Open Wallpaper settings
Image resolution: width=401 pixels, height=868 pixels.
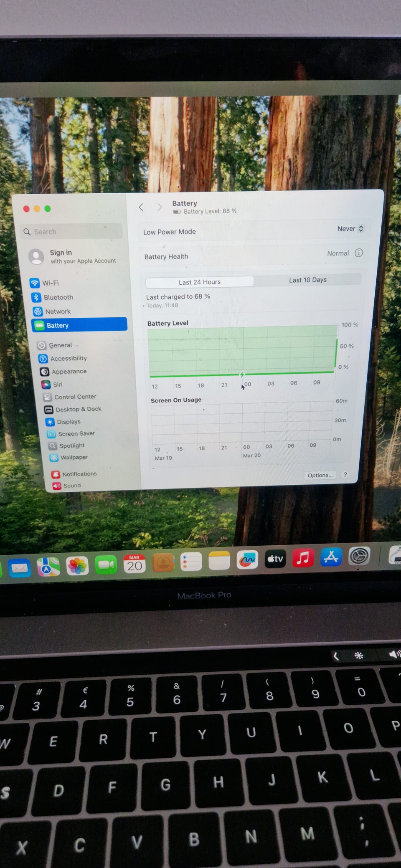[x=69, y=457]
